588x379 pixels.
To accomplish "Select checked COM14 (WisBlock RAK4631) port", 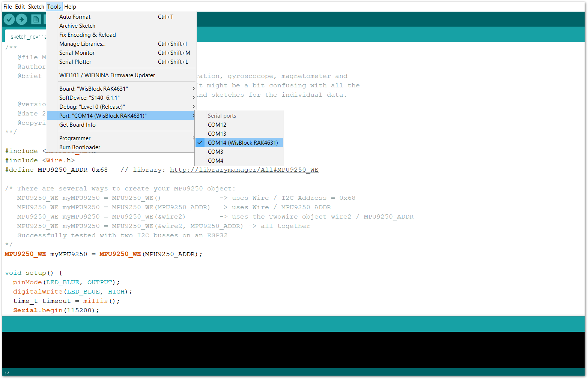I will click(x=239, y=143).
